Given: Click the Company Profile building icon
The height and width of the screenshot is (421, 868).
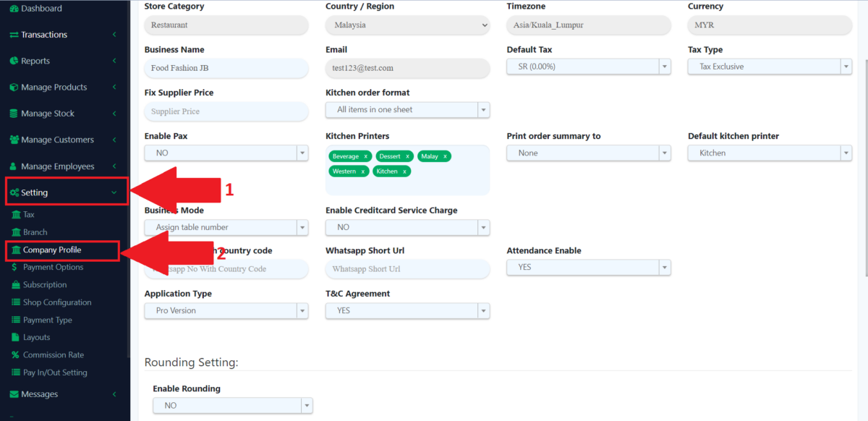Looking at the screenshot, I should 17,250.
